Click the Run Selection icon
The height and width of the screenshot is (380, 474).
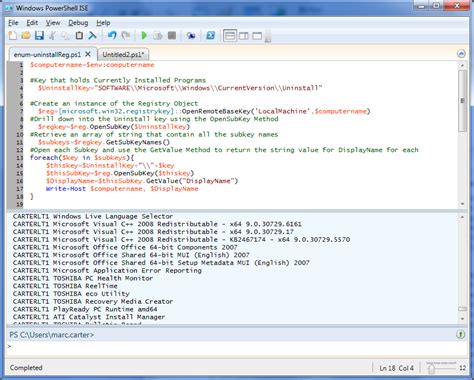158,35
